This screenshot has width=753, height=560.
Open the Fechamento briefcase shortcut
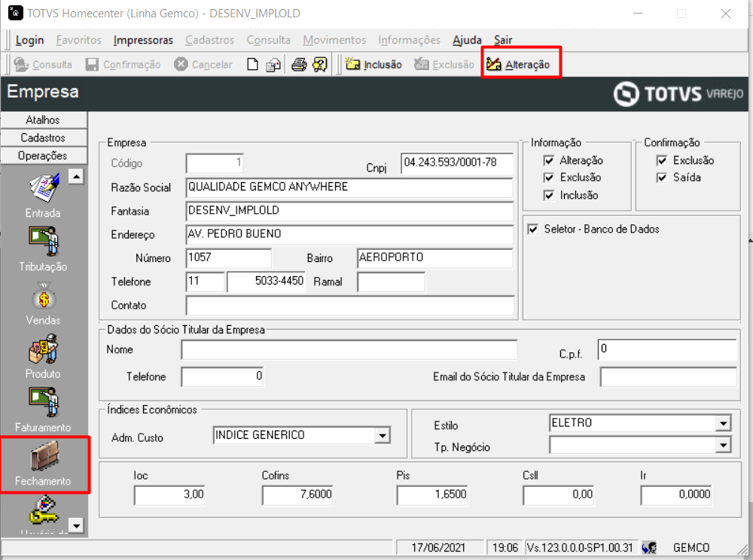click(43, 464)
